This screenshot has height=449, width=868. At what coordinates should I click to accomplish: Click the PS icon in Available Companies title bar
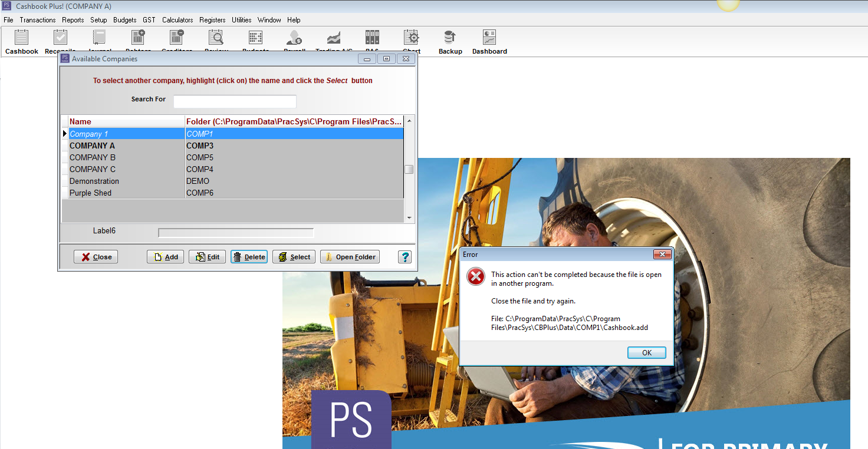65,58
